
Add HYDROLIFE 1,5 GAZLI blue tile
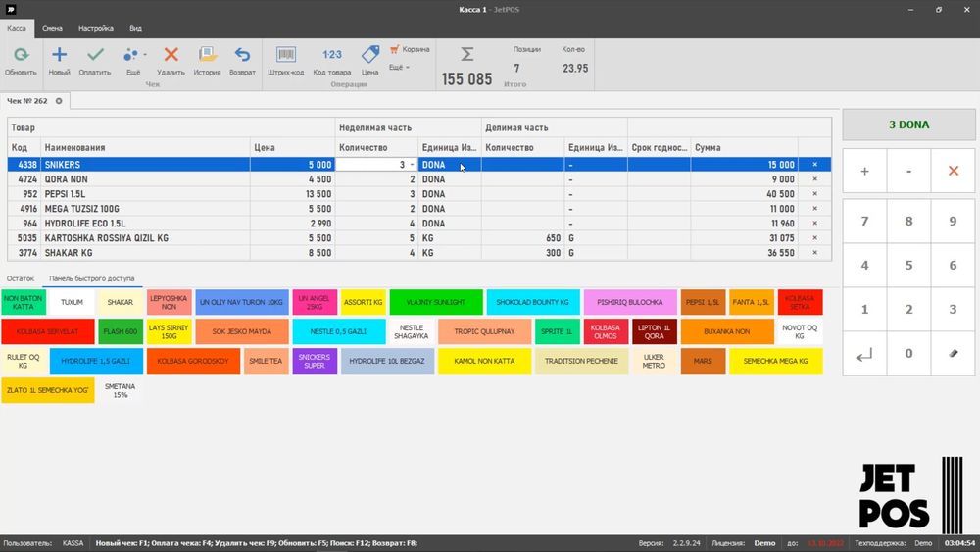96,362
